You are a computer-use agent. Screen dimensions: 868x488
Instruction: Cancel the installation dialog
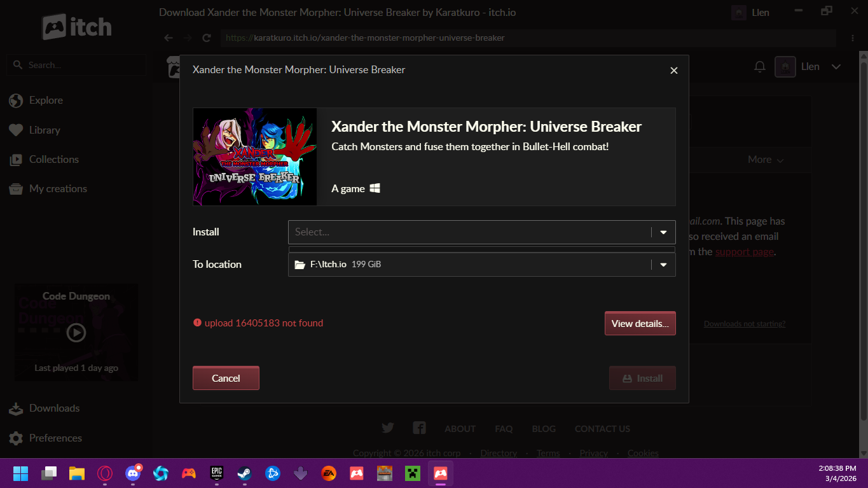(226, 378)
